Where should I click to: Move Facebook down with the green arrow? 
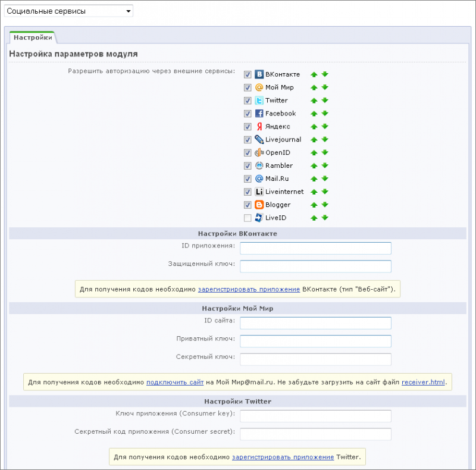pos(325,114)
